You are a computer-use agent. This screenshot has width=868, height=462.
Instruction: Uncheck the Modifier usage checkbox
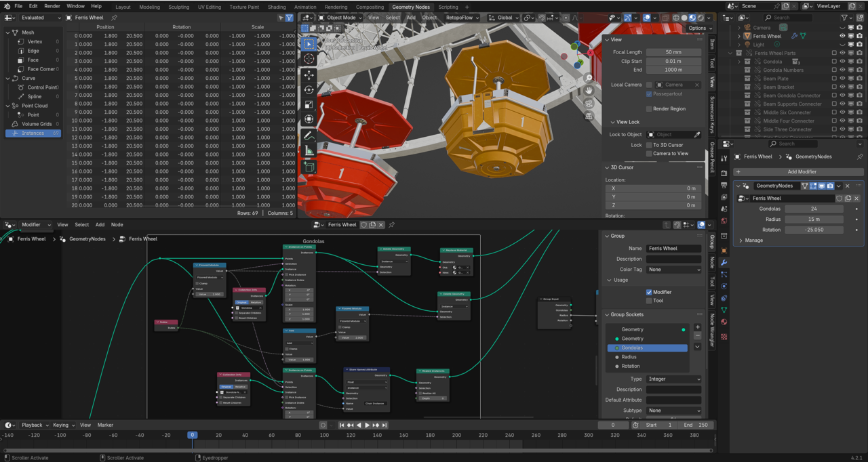coord(649,292)
